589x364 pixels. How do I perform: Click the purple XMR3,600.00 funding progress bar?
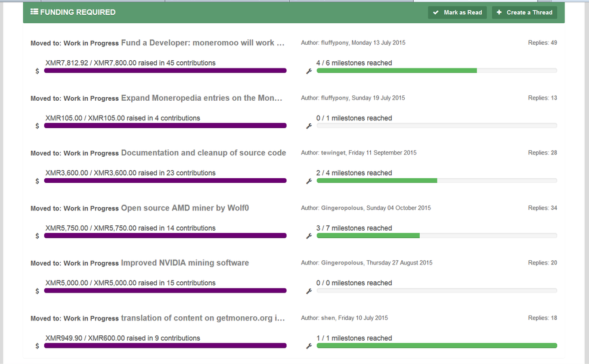coord(165,181)
